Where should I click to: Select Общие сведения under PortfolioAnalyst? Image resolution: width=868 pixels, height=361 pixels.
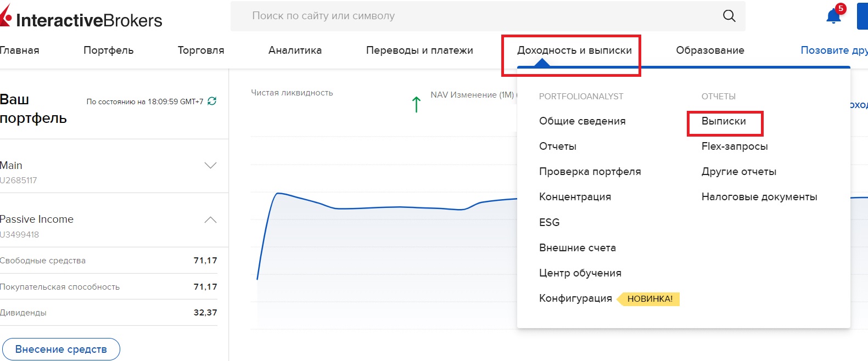tap(582, 121)
